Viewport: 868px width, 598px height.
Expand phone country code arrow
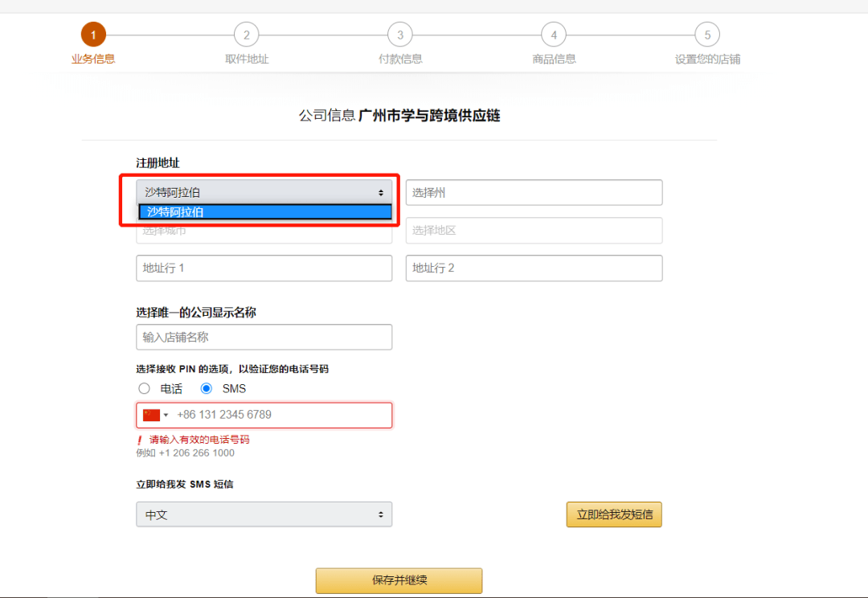coord(166,416)
